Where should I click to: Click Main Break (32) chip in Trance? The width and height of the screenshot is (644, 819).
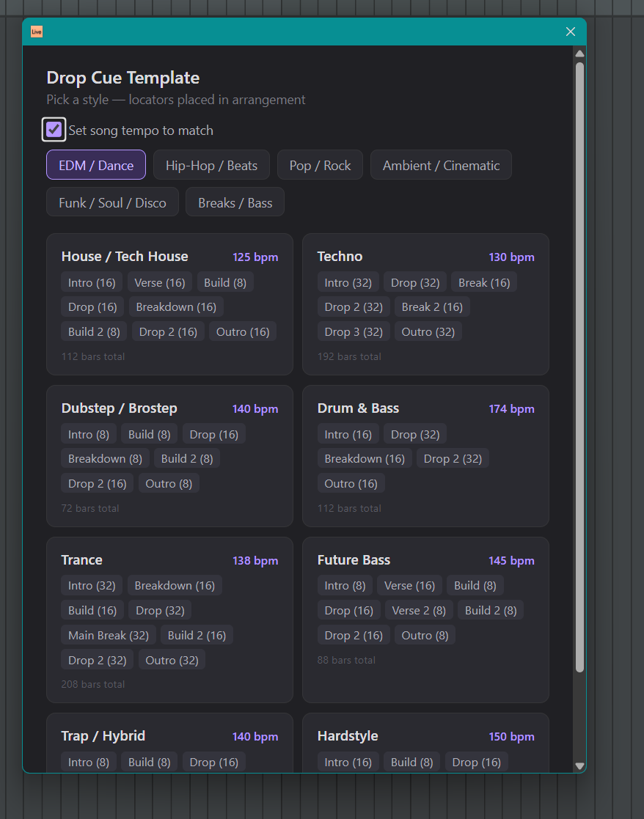tap(109, 635)
